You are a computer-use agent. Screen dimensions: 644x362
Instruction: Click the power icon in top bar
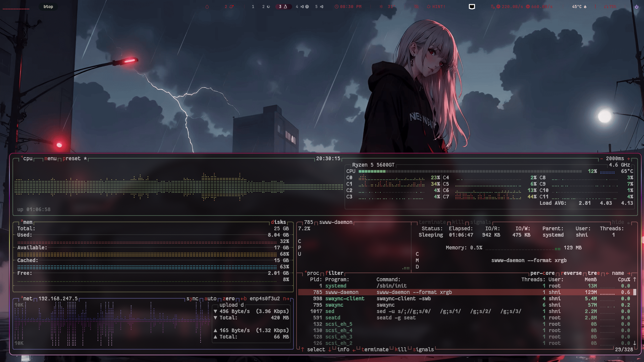(636, 7)
